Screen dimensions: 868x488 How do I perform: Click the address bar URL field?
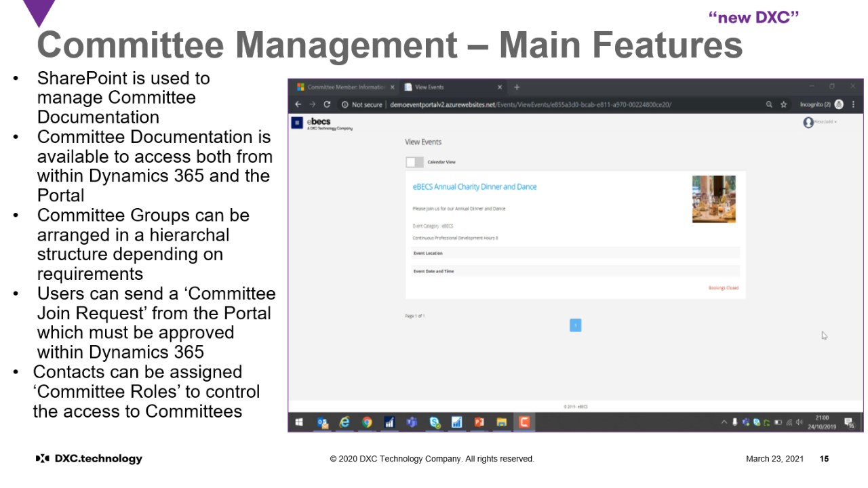(530, 105)
